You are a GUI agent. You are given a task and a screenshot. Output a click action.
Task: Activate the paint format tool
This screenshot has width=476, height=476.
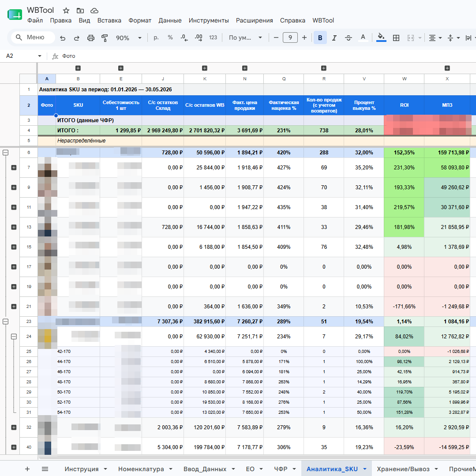(105, 38)
